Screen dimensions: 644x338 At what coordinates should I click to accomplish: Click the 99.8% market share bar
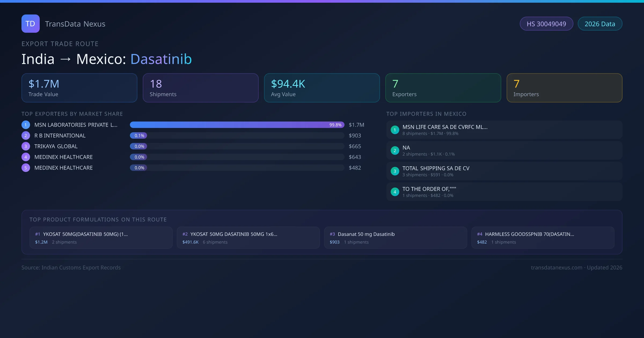point(237,125)
